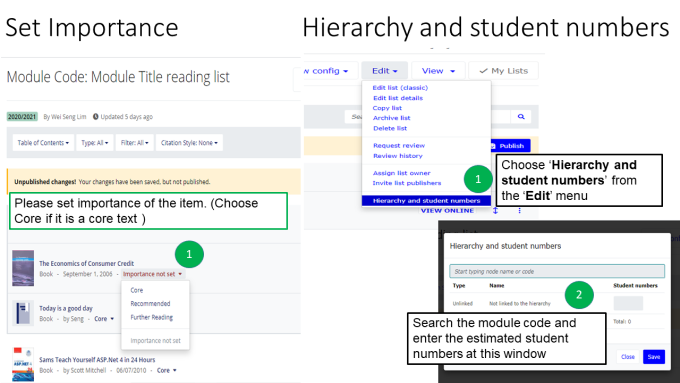Click the 'Unpublished changes!' notice text
680x383 pixels.
pos(45,182)
